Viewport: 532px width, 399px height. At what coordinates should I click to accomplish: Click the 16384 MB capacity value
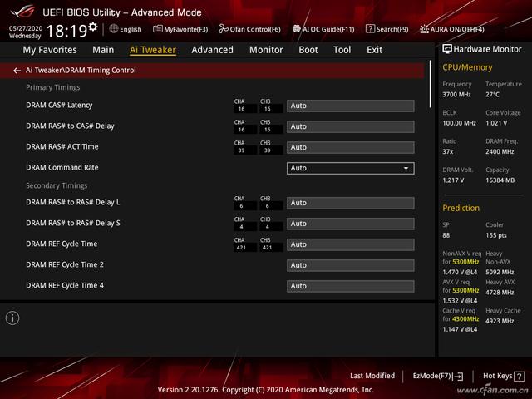(x=500, y=180)
